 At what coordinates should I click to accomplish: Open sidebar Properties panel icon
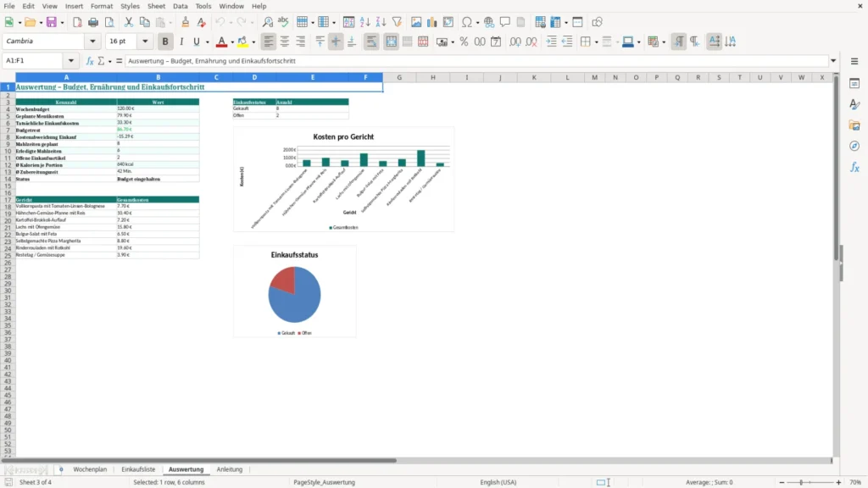(x=854, y=84)
